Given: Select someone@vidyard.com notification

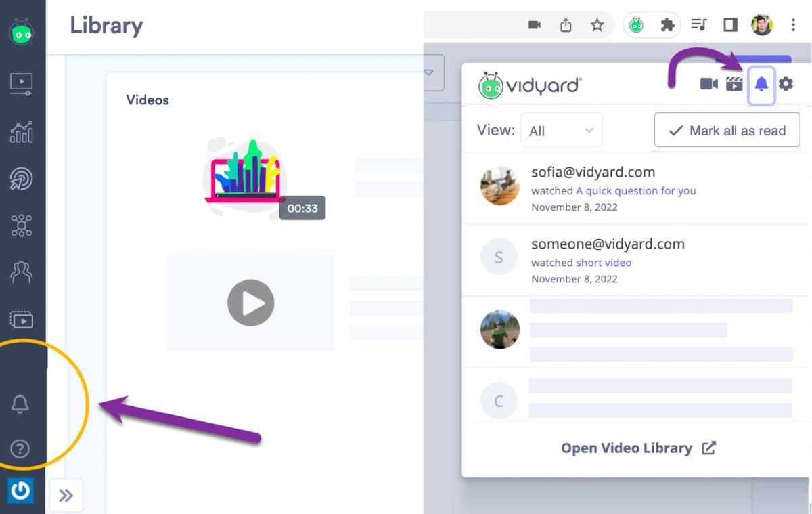Looking at the screenshot, I should tap(635, 260).
